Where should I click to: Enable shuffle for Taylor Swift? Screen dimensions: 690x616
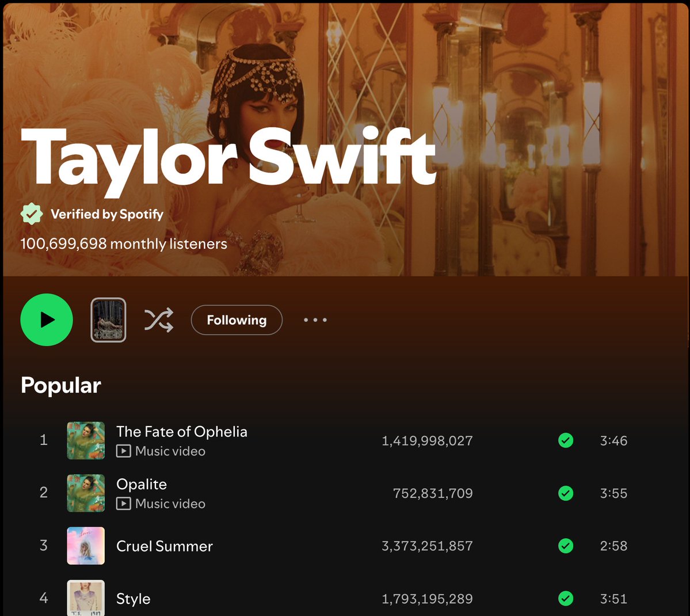[x=159, y=320]
